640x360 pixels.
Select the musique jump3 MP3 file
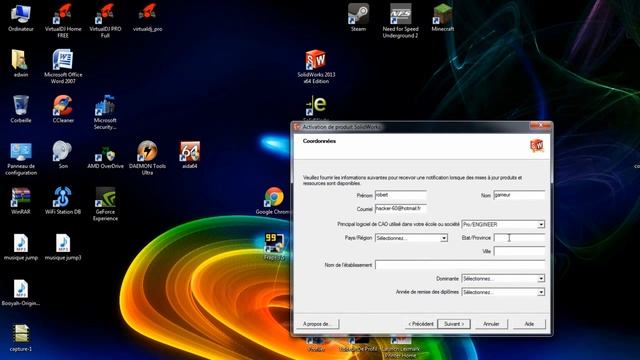pyautogui.click(x=63, y=247)
